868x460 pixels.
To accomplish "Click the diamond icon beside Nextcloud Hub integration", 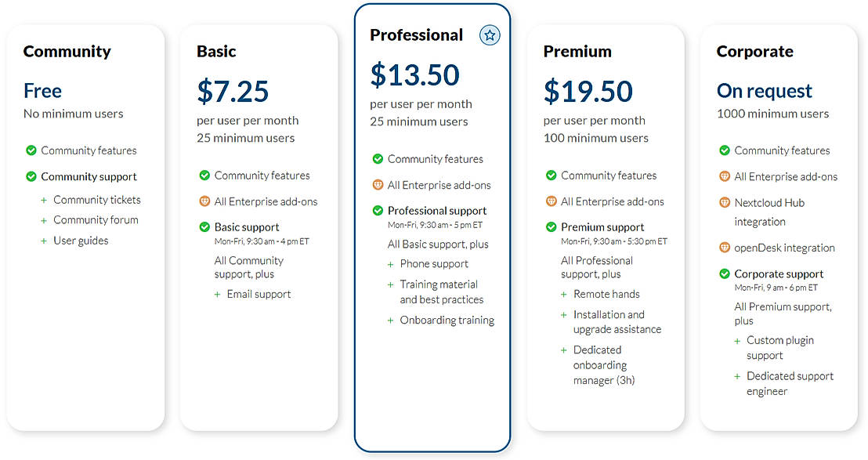I will (725, 202).
